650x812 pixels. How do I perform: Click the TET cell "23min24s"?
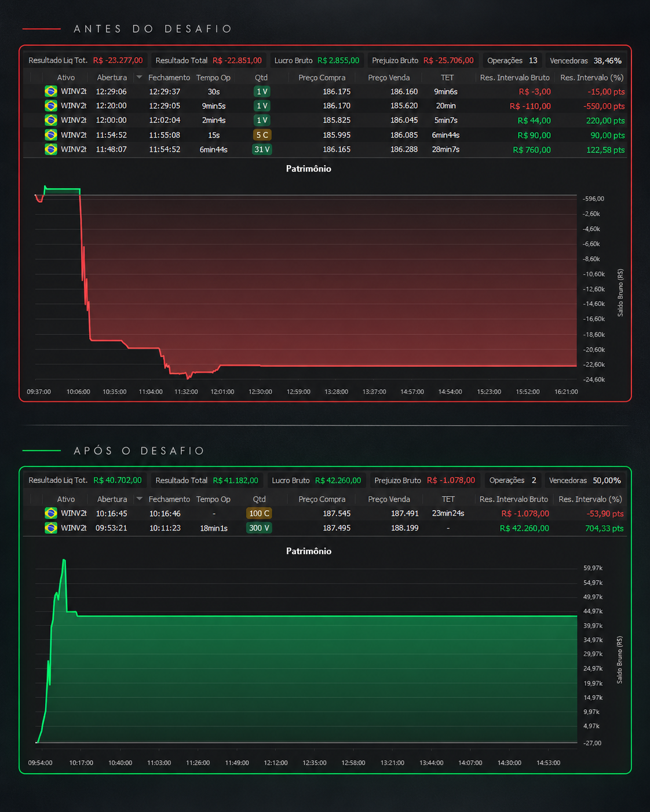click(x=448, y=513)
